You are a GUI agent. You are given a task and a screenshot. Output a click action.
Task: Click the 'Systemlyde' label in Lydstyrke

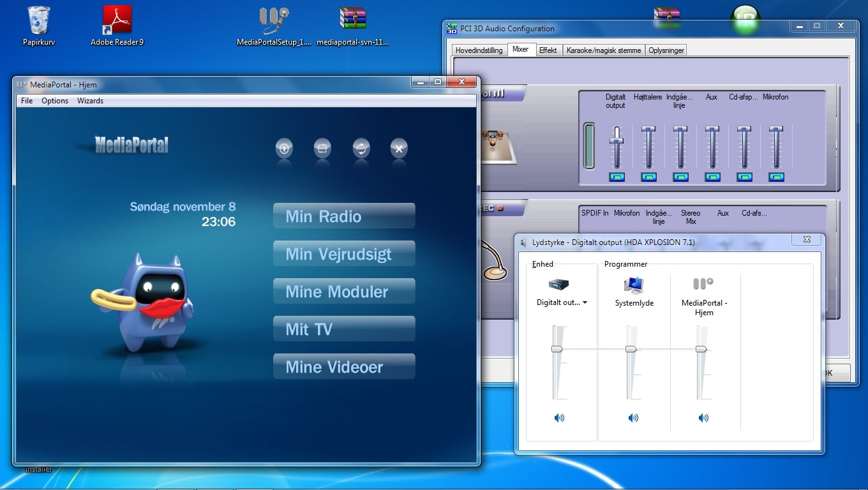point(634,303)
